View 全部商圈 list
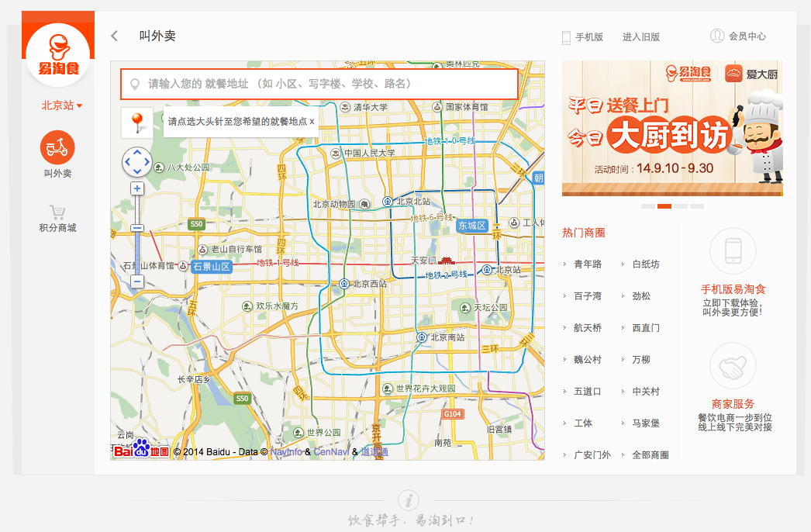 (651, 455)
